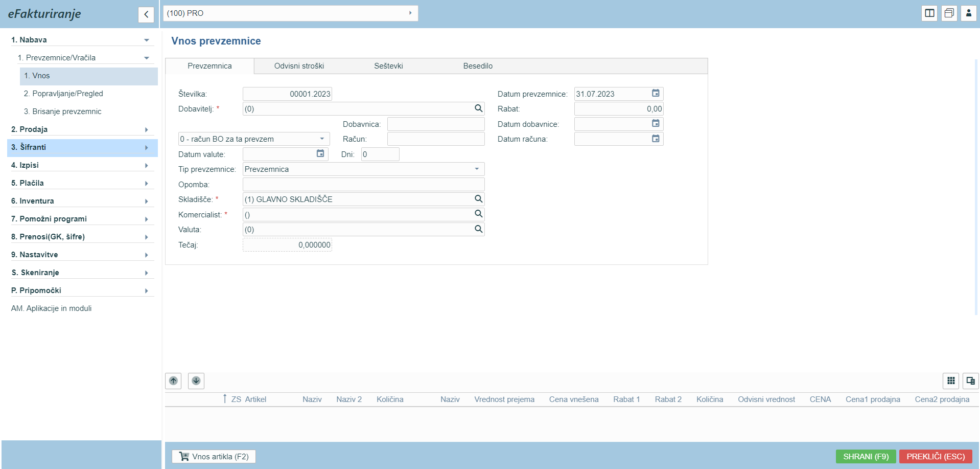980x469 pixels.
Task: Search currencies with Valuta magnifier
Action: 478,229
